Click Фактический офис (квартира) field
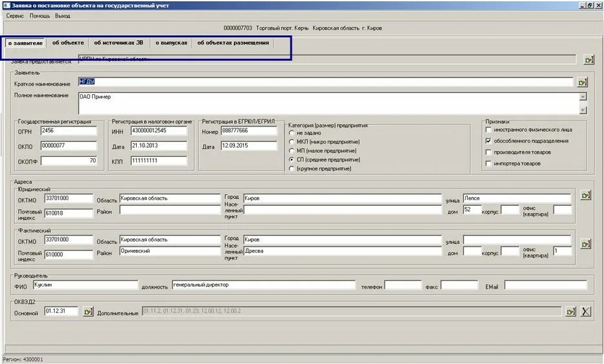 click(563, 251)
